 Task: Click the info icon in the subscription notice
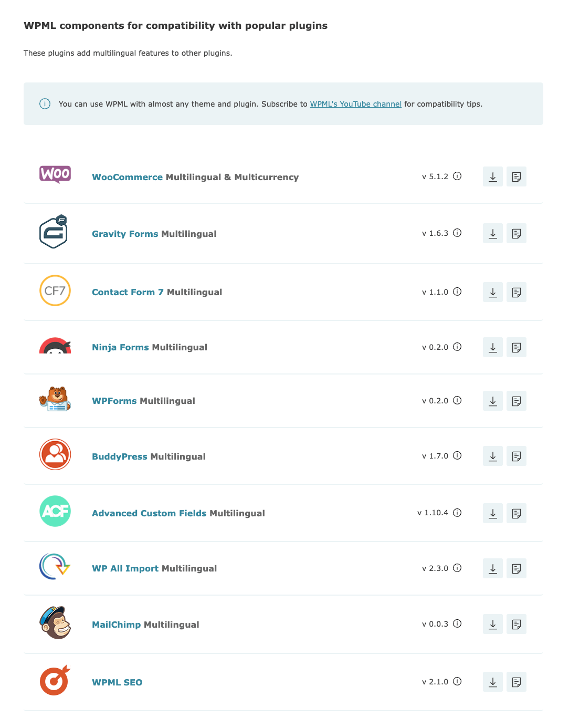coord(45,104)
